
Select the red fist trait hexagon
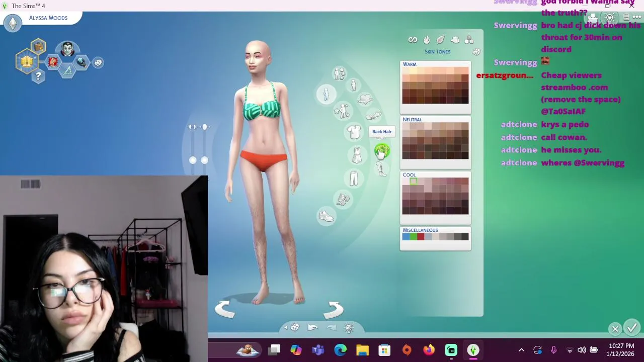pos(53,62)
